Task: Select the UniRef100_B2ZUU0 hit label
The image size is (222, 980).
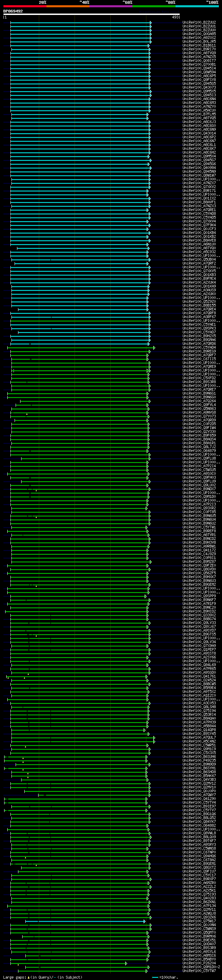Action: coord(199,30)
